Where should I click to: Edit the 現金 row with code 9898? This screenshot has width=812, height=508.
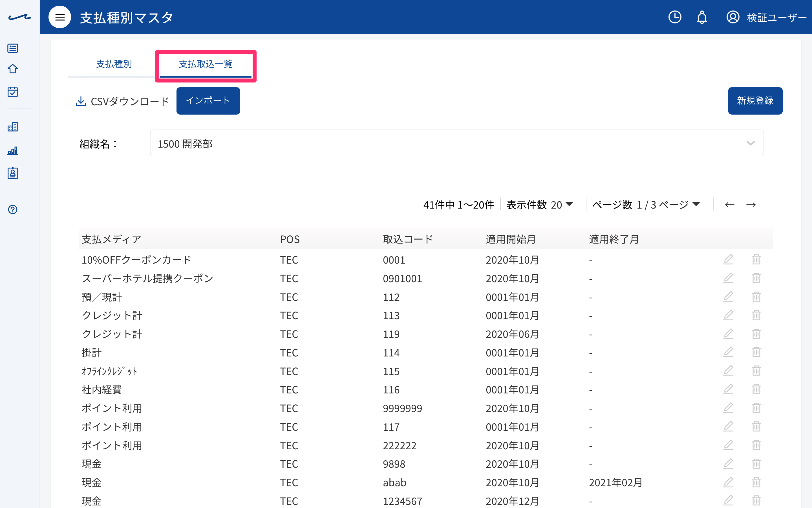tap(728, 464)
